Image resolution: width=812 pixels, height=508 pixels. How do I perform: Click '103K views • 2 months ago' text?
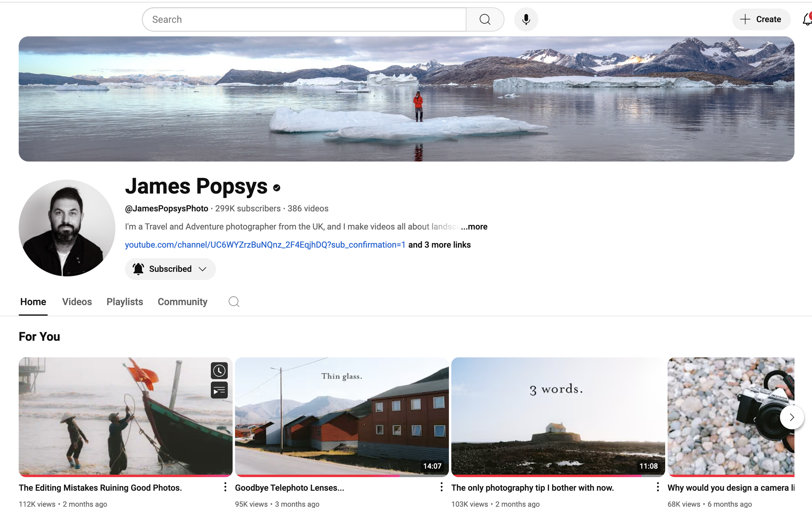pos(495,504)
